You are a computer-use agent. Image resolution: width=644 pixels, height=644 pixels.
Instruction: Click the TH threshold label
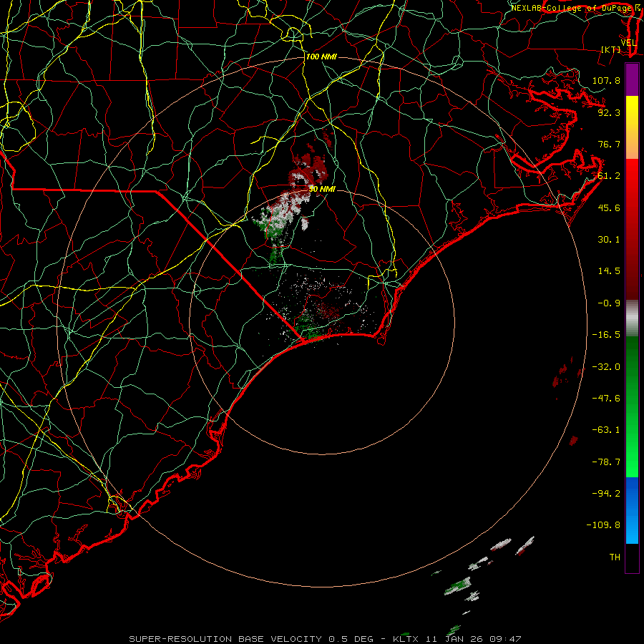[x=615, y=557]
